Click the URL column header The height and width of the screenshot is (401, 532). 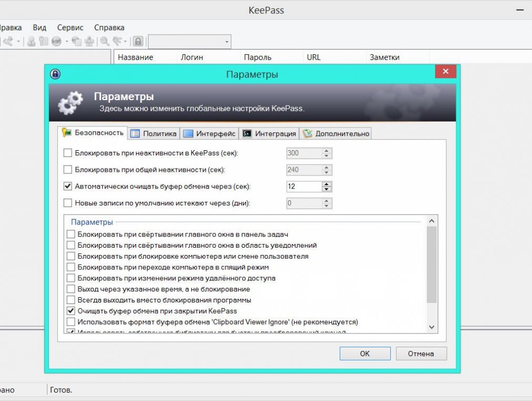click(335, 57)
